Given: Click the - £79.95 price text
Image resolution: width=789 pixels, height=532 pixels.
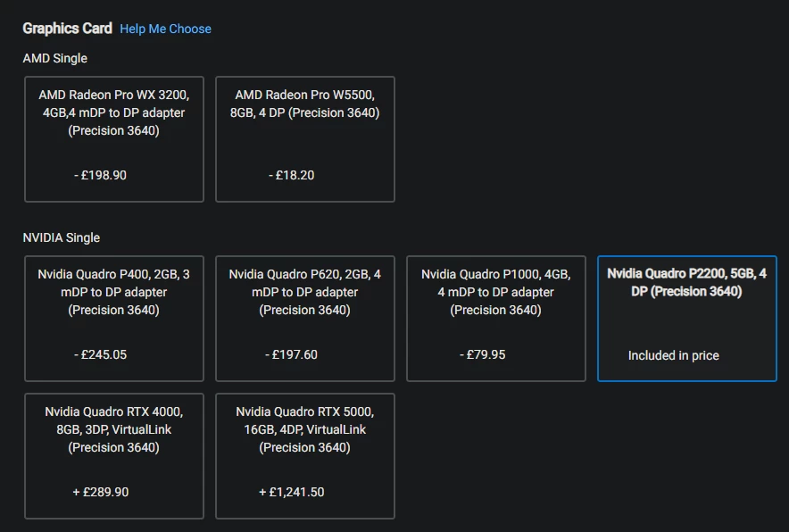Looking at the screenshot, I should 482,354.
